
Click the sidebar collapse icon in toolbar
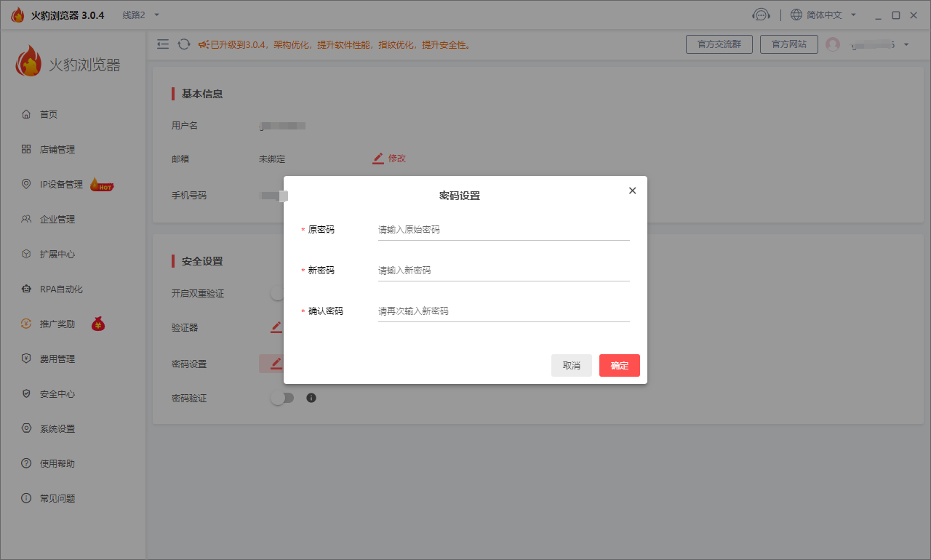coord(163,44)
